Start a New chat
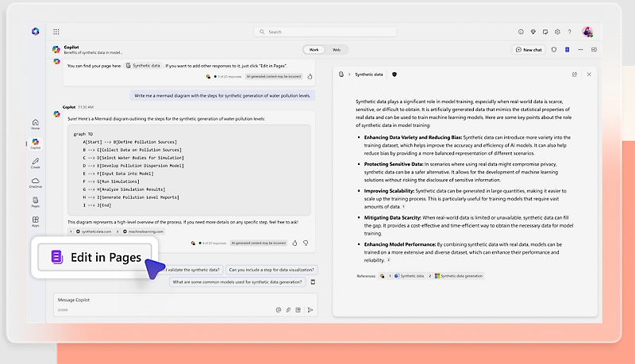The image size is (635, 364). click(x=529, y=50)
